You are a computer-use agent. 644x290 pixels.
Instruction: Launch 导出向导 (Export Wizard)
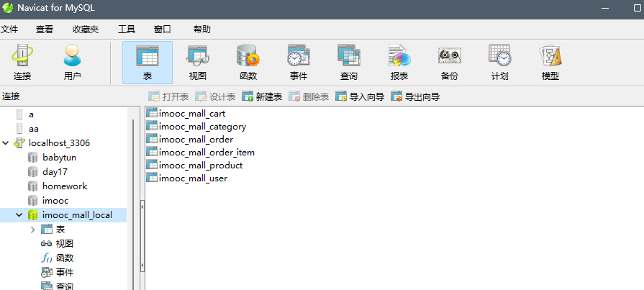tap(416, 97)
